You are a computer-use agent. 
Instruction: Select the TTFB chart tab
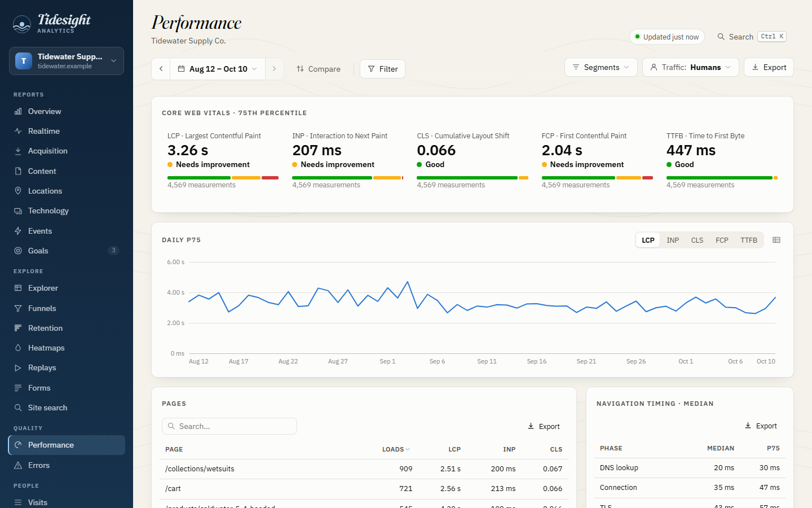749,240
